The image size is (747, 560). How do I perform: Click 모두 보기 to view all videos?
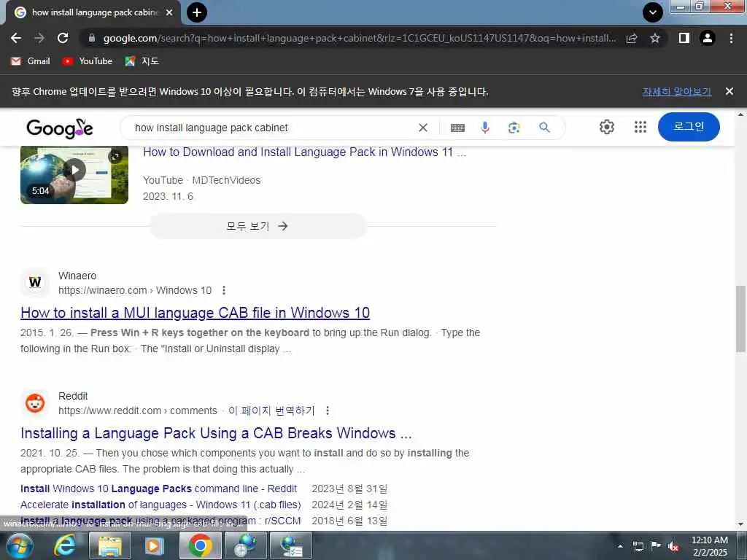[258, 226]
